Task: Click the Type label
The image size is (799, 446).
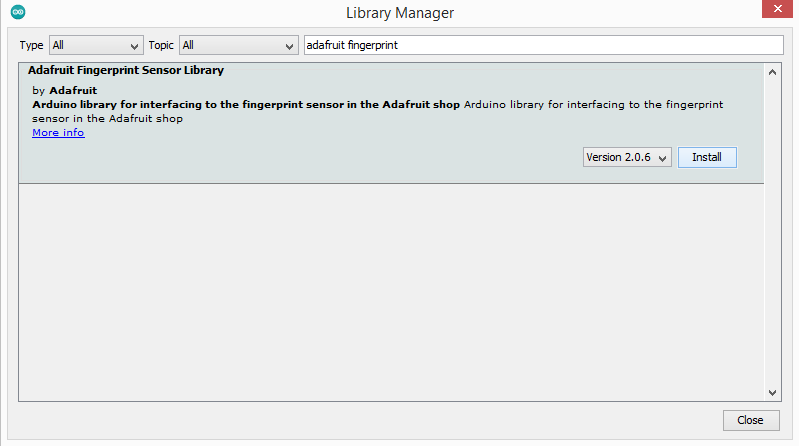Action: click(x=32, y=46)
